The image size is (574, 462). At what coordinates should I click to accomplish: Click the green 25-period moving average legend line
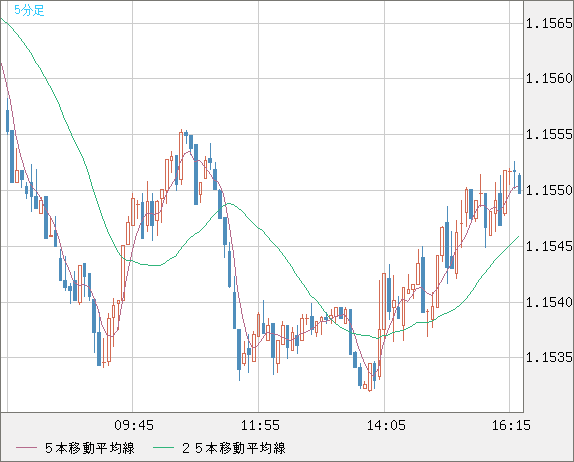163,448
